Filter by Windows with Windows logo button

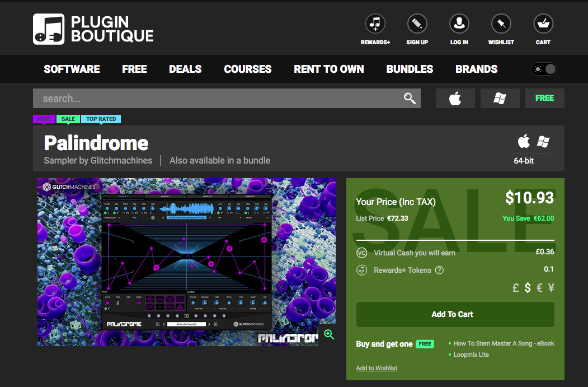tap(500, 99)
